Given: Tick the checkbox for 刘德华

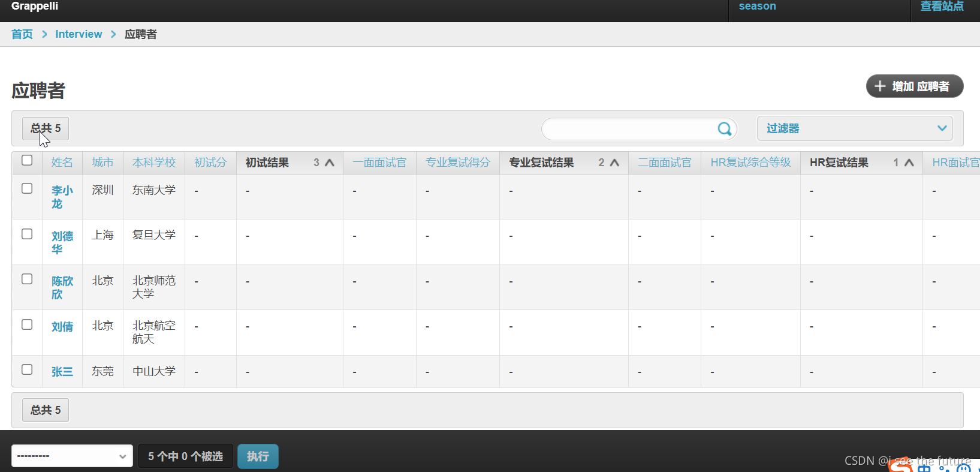Looking at the screenshot, I should coord(27,234).
